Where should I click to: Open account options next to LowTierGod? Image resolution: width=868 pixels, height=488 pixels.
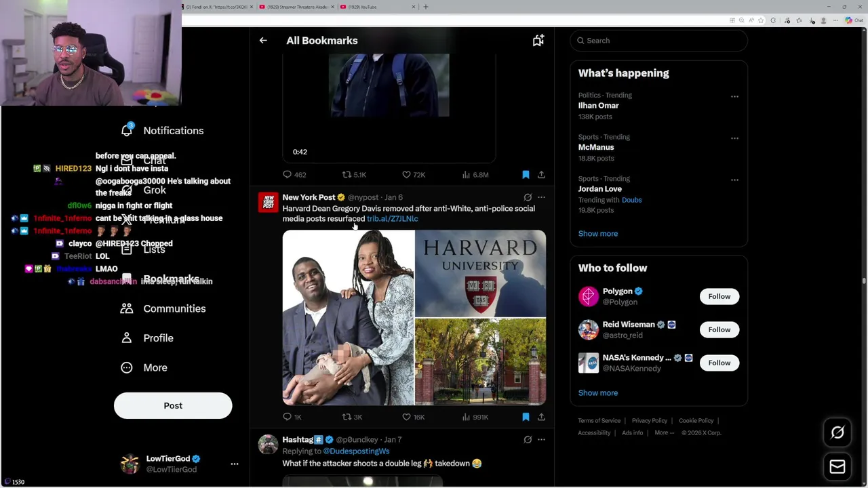pos(235,464)
